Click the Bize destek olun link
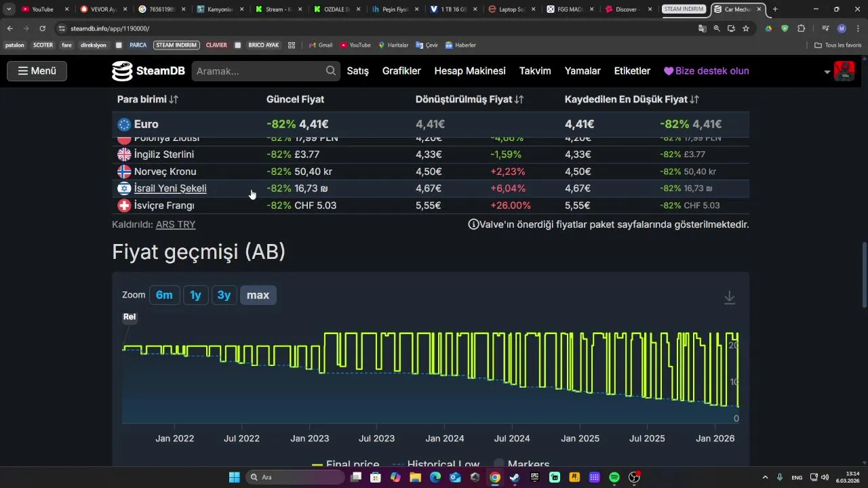 click(706, 71)
